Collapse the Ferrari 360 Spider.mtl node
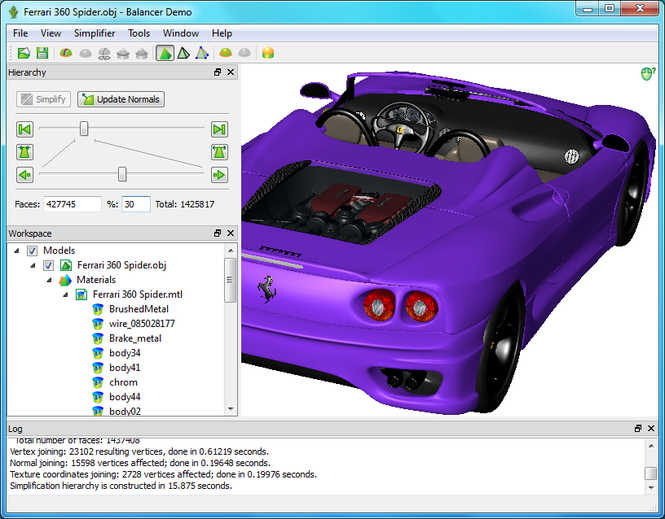The width and height of the screenshot is (665, 519). (x=65, y=295)
